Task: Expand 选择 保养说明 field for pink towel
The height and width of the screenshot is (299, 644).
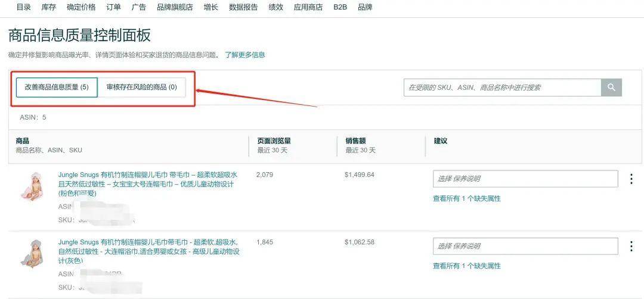Action: click(x=525, y=179)
